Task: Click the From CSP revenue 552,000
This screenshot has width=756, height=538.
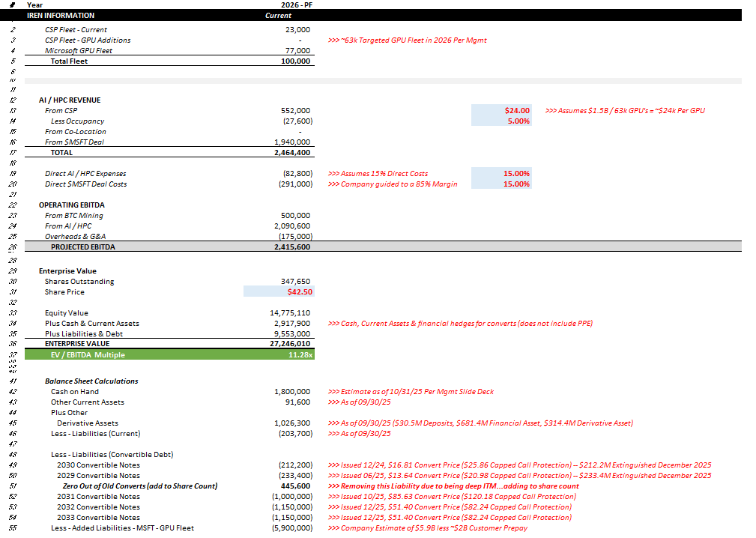Action: pyautogui.click(x=295, y=111)
